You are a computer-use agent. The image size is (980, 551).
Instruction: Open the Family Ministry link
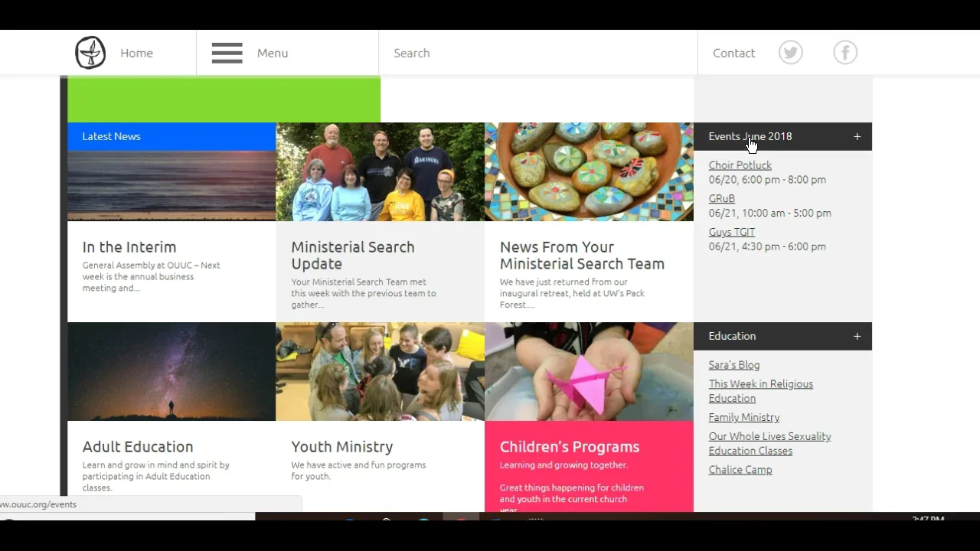point(744,417)
